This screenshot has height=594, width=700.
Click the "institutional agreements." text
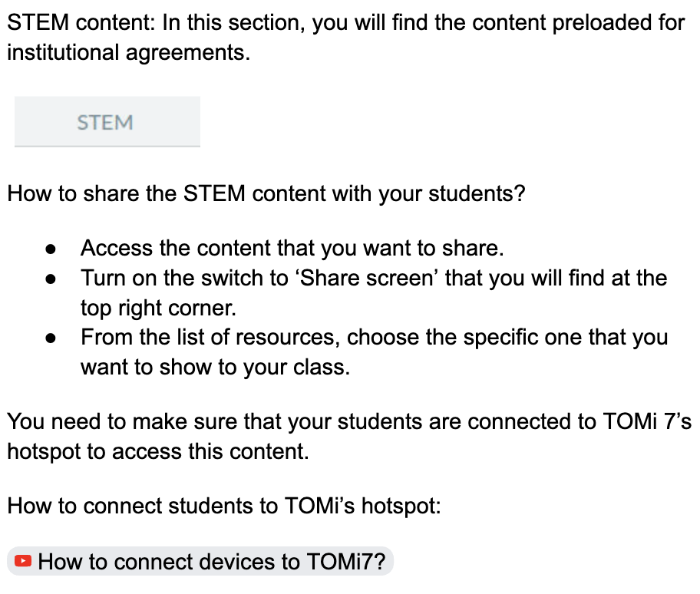tap(128, 54)
